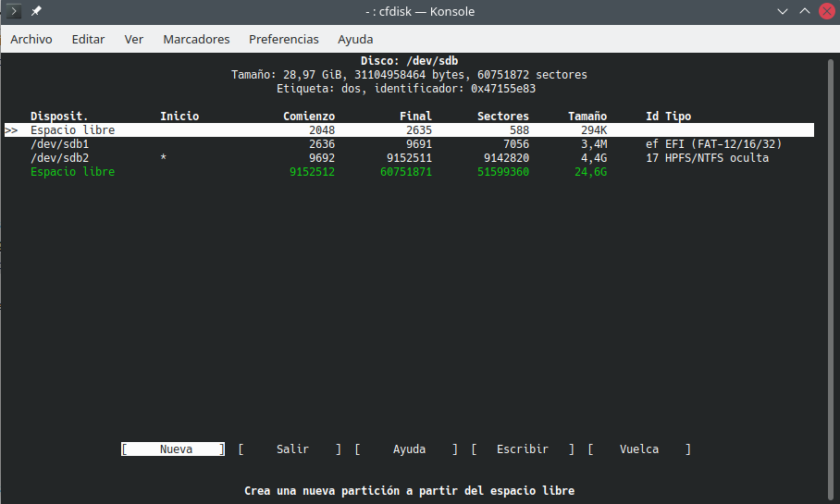Select the Salir option in cfdisk
The width and height of the screenshot is (840, 504).
click(292, 449)
